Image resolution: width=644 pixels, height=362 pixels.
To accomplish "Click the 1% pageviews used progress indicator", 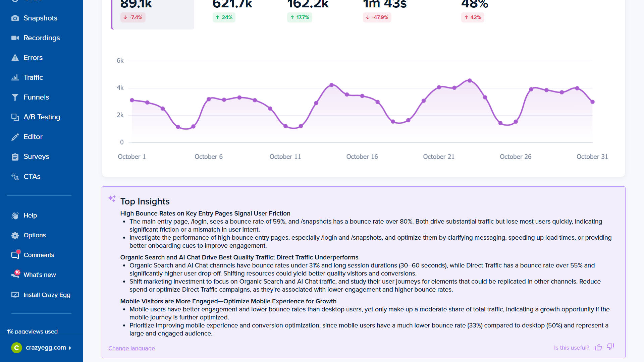I will 33,331.
